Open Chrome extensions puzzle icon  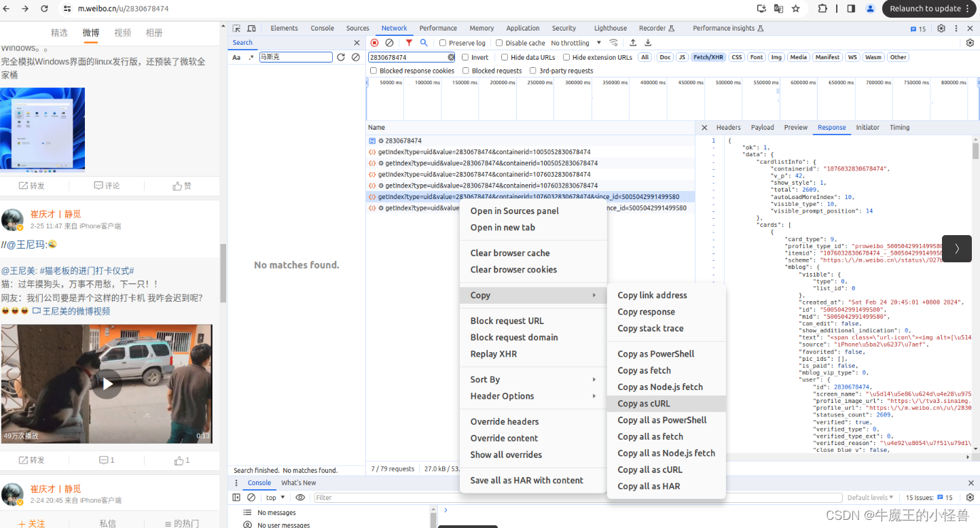click(823, 9)
